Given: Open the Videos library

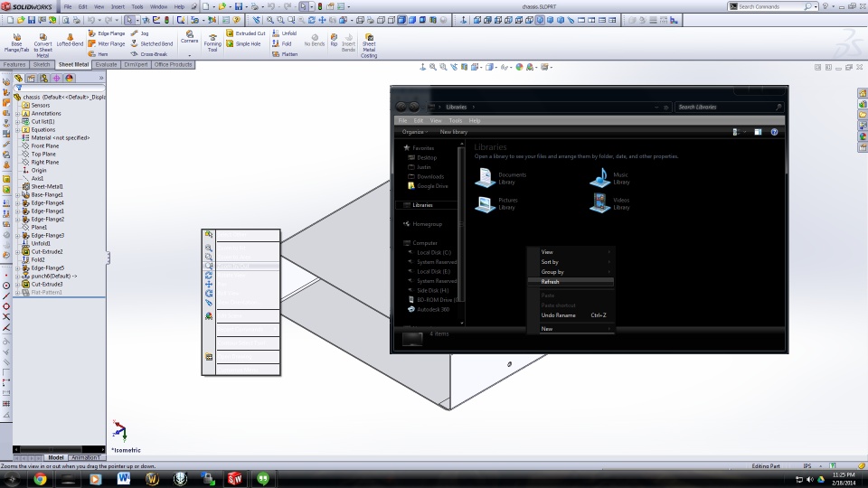Looking at the screenshot, I should 609,203.
